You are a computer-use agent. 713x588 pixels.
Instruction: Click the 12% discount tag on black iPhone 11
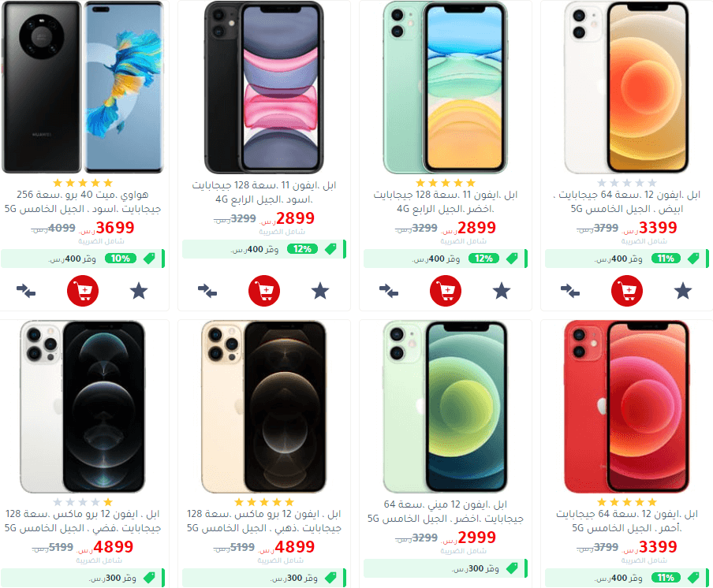pos(302,249)
